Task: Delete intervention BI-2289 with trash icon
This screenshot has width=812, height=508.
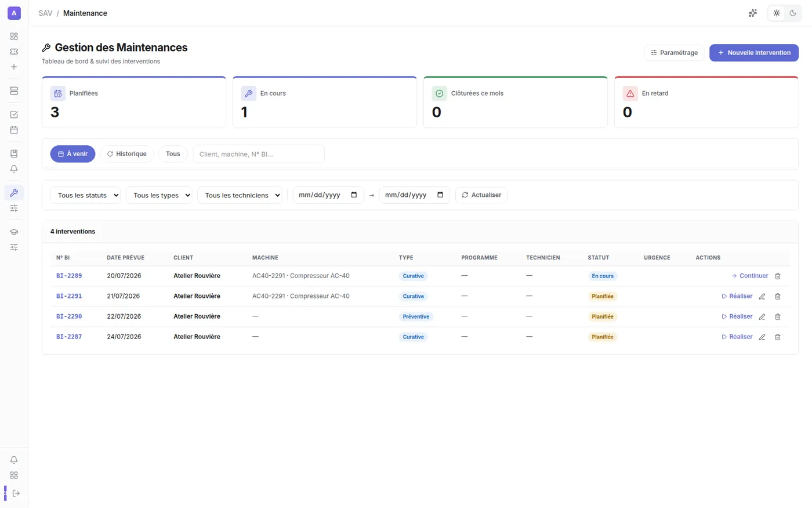Action: point(778,276)
